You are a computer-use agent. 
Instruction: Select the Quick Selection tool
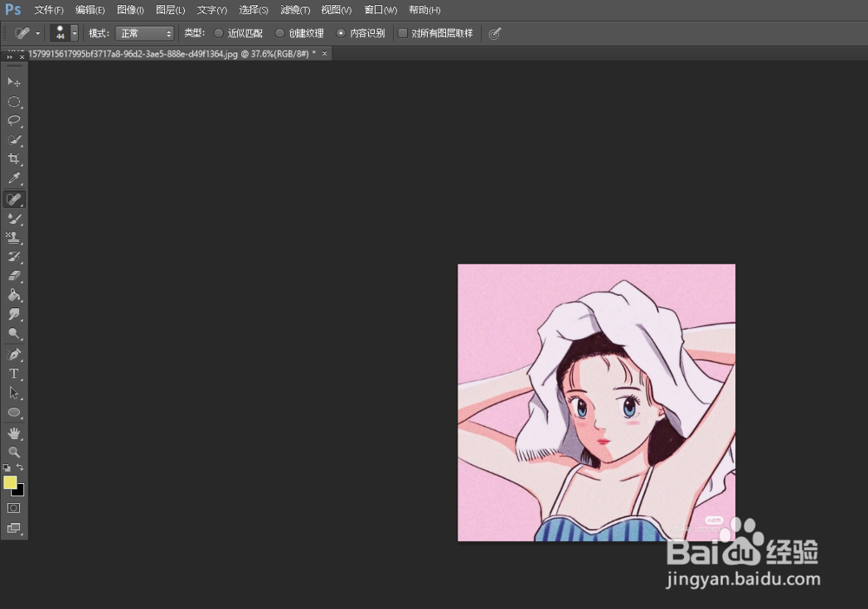click(14, 140)
